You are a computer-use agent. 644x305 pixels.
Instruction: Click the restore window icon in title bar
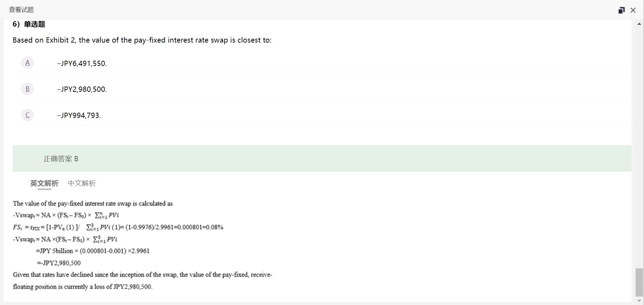(621, 10)
